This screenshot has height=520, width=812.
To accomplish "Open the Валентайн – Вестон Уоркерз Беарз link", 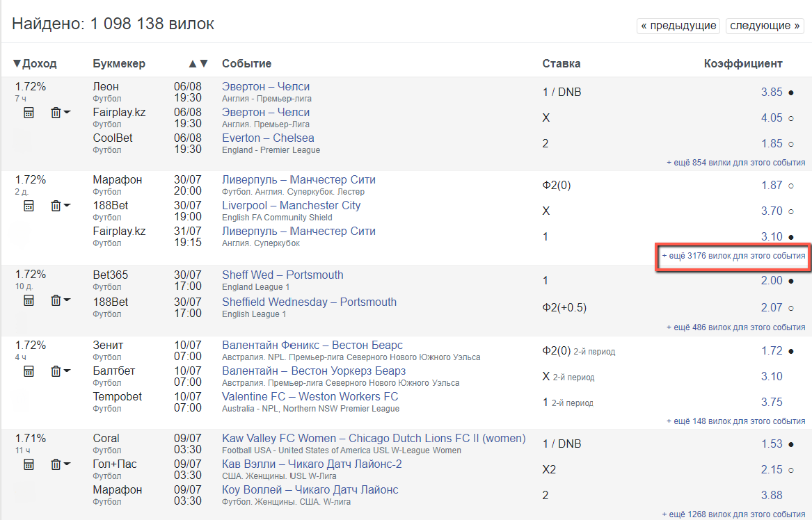I will [x=314, y=371].
